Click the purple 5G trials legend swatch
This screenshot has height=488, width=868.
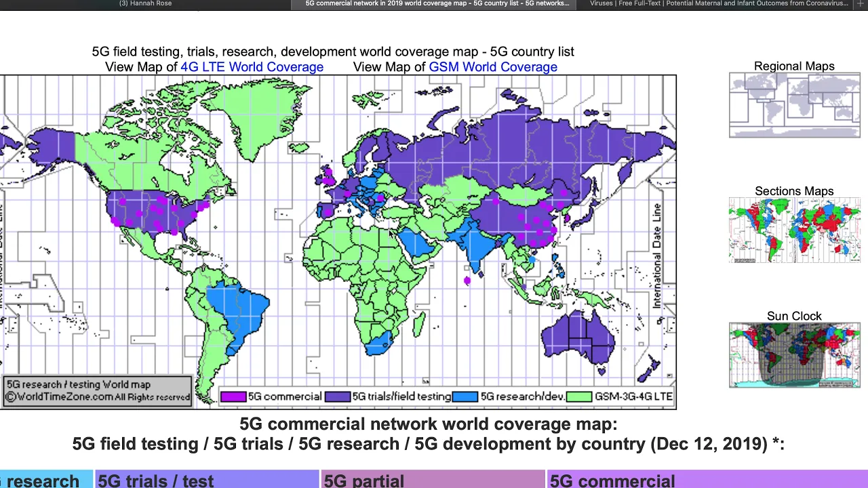coord(337,397)
